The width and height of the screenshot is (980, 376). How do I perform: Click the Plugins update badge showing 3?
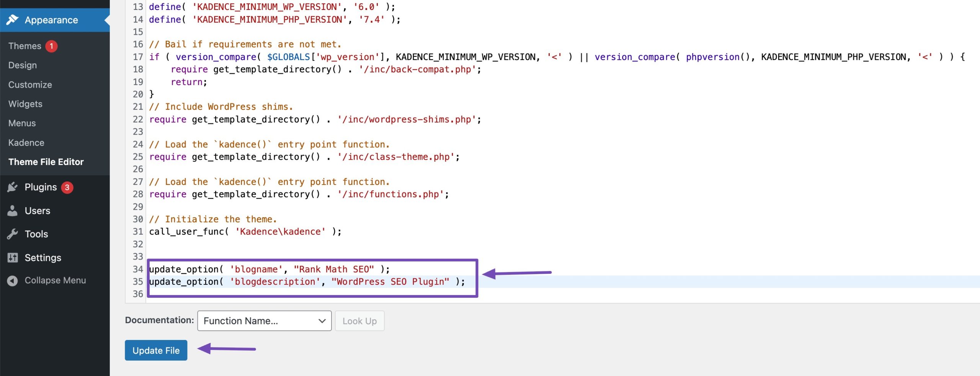[x=67, y=187]
